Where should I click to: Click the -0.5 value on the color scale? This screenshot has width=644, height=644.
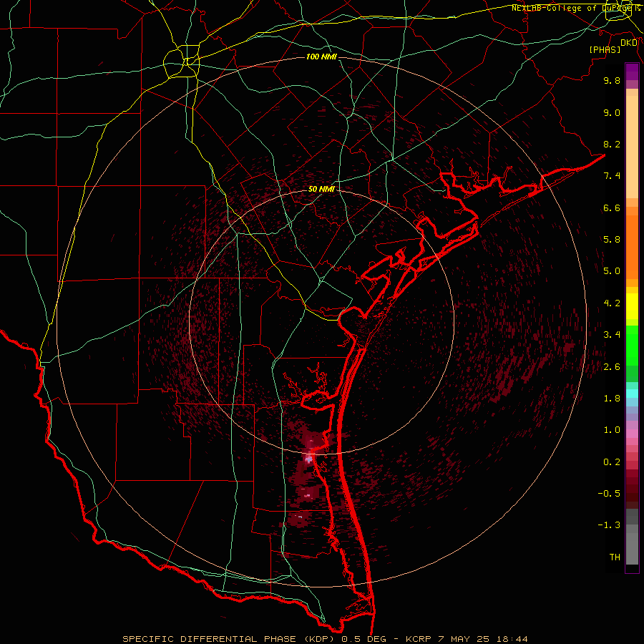pos(609,494)
